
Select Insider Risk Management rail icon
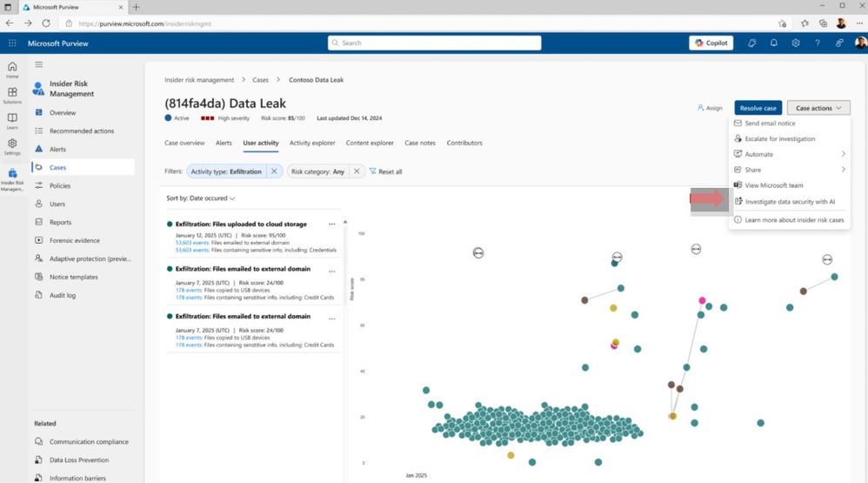point(12,179)
